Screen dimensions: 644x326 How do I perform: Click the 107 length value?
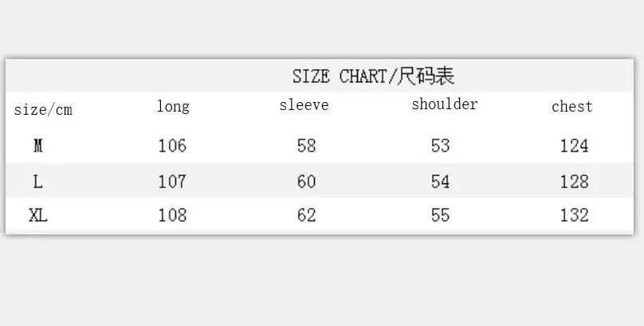172,182
